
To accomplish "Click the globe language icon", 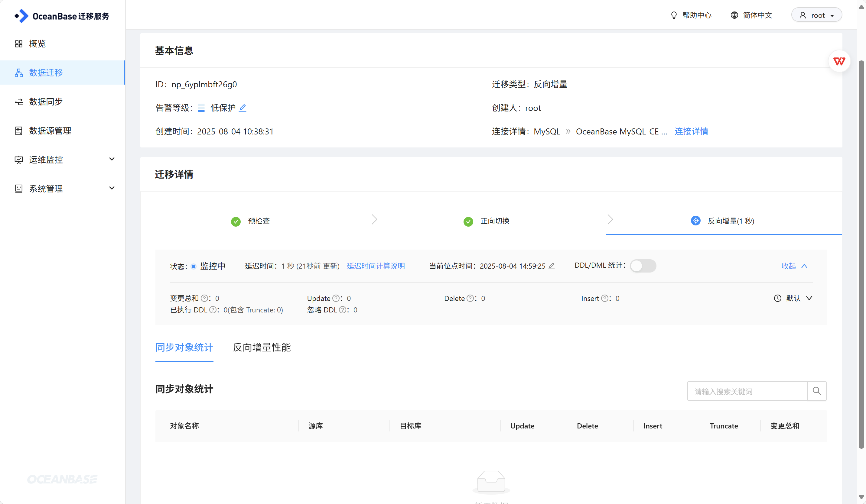I will [734, 15].
